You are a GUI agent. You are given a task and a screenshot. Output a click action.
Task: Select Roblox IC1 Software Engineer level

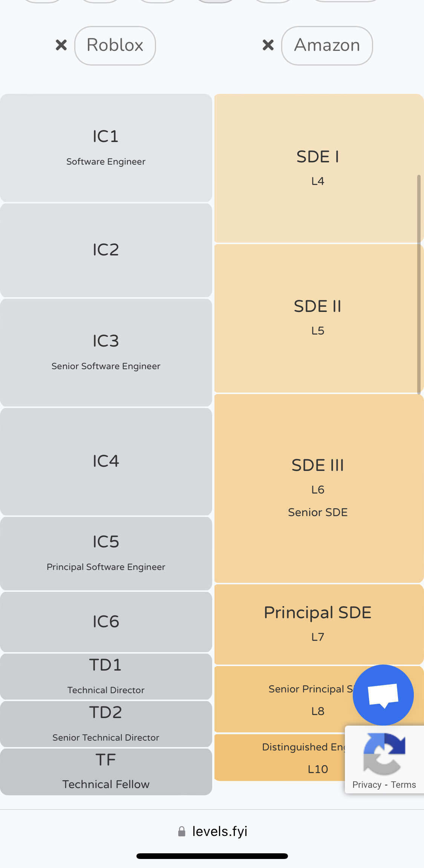click(106, 148)
